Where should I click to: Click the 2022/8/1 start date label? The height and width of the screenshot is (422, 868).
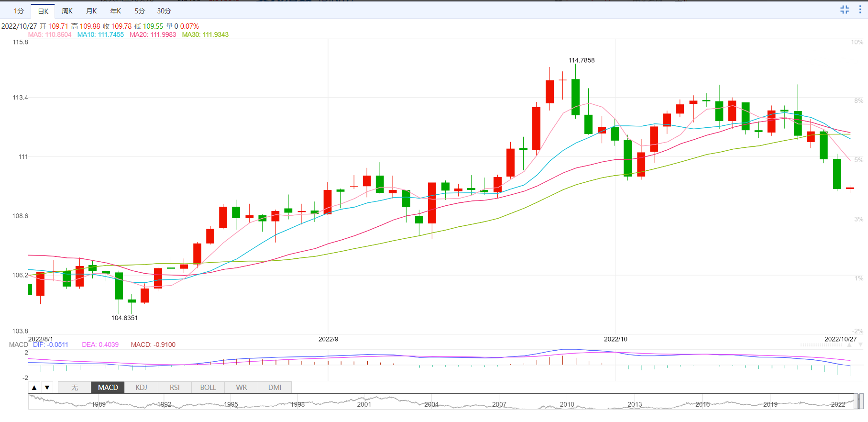[x=41, y=339]
